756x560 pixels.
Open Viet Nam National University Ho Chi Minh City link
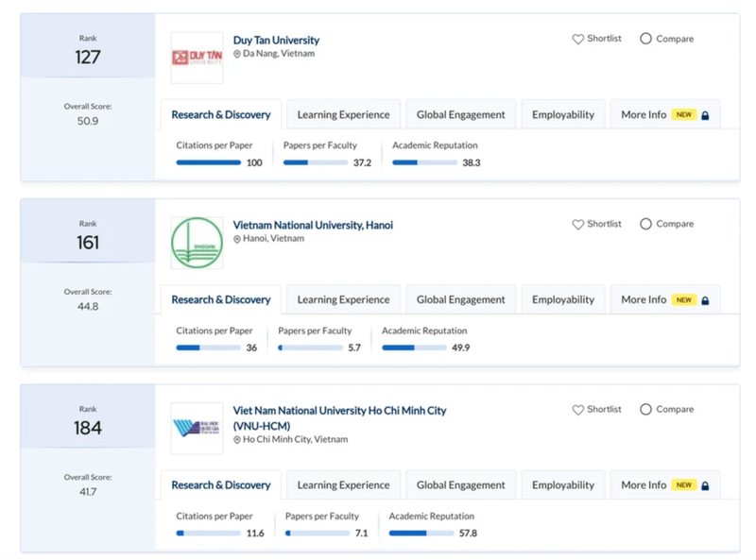[x=339, y=417]
